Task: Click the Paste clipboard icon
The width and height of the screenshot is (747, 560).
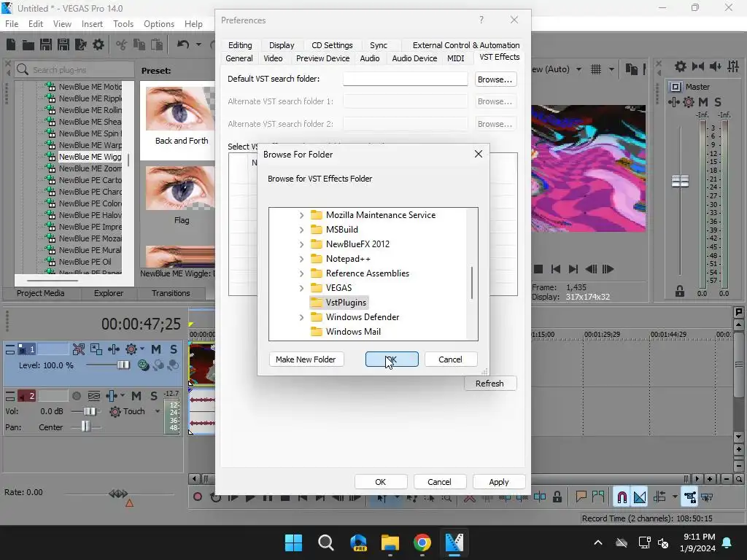Action: coord(157,44)
